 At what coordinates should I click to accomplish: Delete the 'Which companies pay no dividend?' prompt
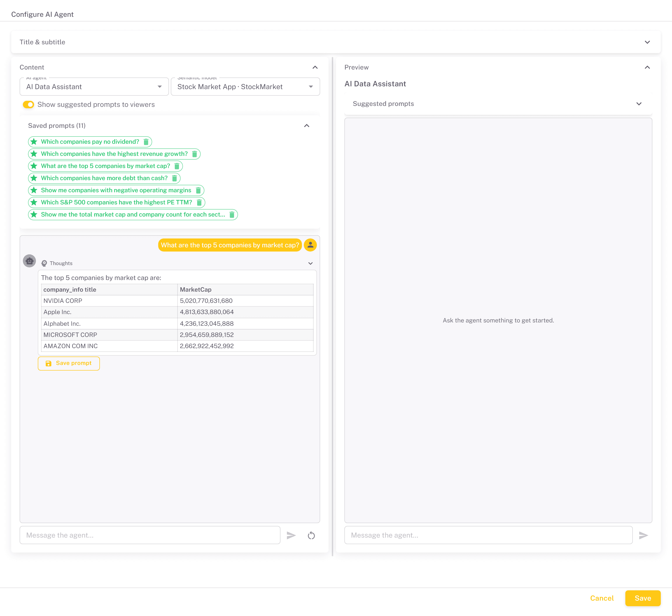pos(146,142)
